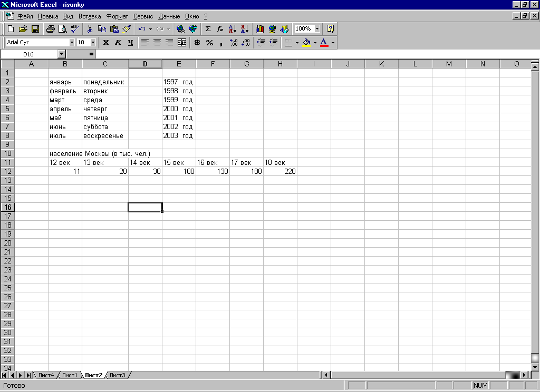Save the workbook with the floppy icon
This screenshot has width=540, height=392.
click(35, 29)
